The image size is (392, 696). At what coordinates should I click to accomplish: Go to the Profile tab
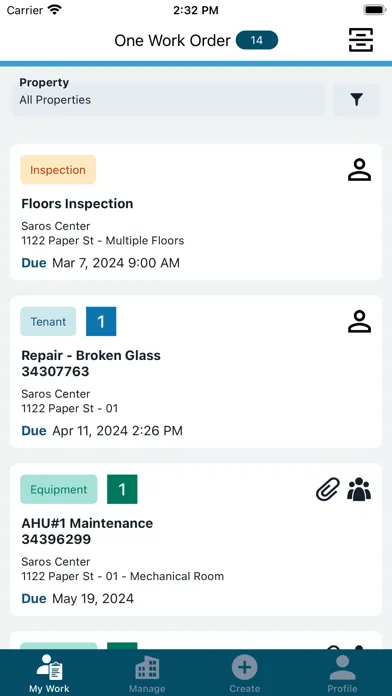[342, 673]
